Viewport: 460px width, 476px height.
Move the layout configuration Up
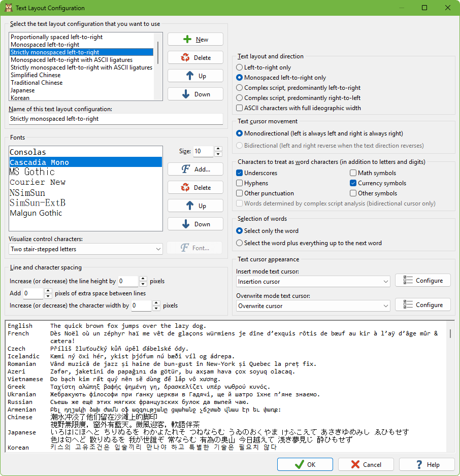point(195,76)
